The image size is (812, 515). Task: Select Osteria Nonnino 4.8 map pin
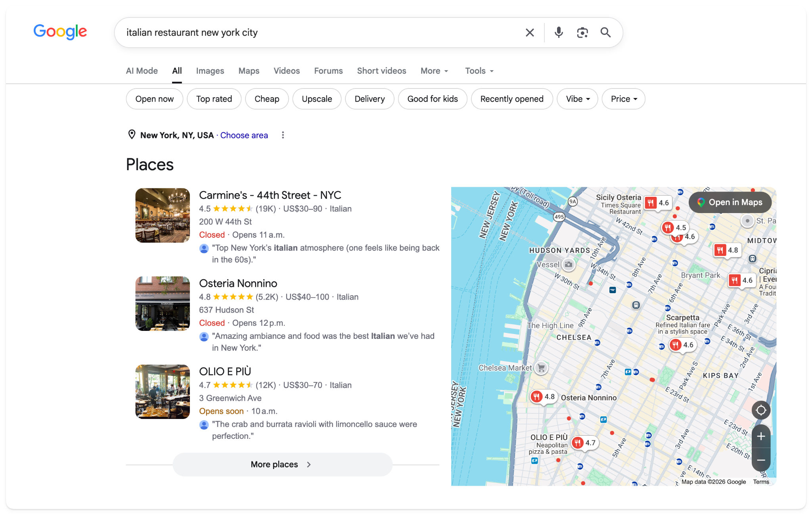point(544,397)
